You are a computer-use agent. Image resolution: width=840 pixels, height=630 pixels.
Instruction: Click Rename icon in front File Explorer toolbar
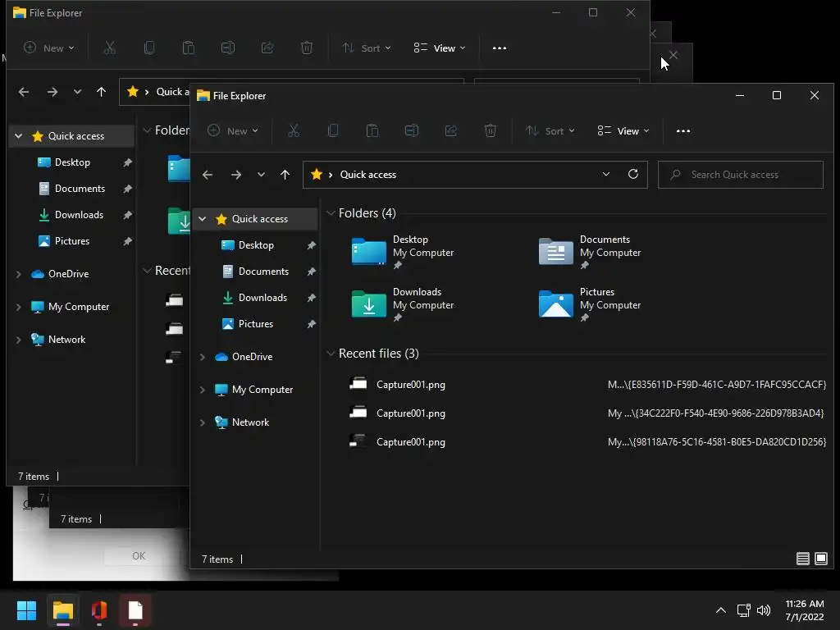pyautogui.click(x=412, y=130)
